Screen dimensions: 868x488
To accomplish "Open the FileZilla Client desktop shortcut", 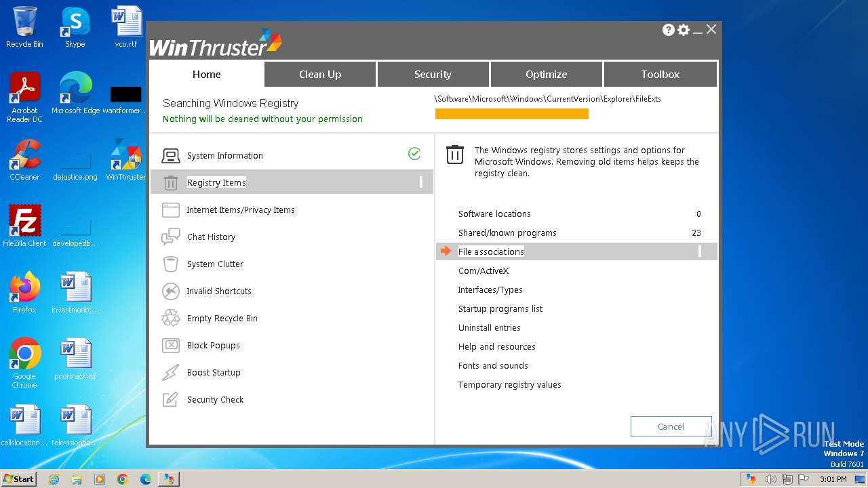I will click(24, 226).
